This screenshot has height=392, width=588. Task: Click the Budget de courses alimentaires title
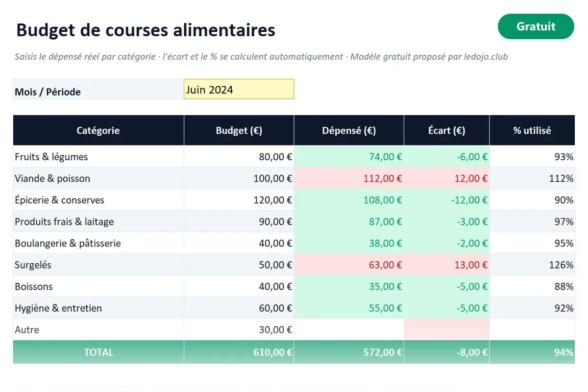(x=146, y=30)
